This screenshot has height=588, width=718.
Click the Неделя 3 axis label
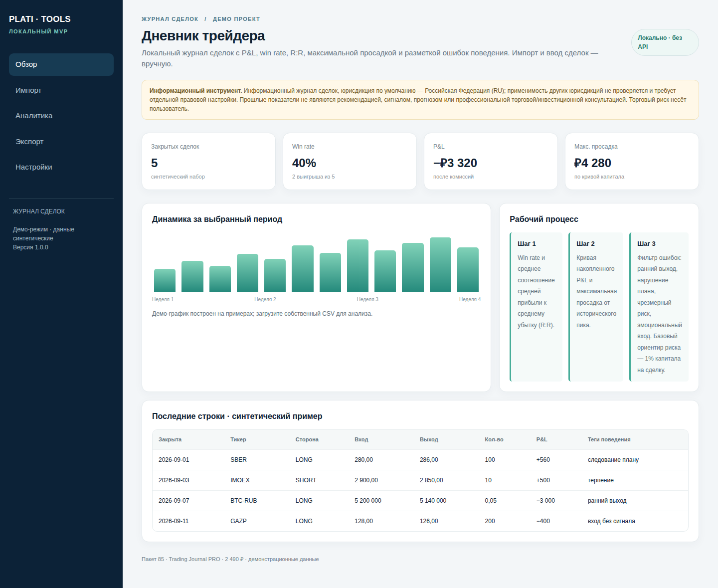coord(367,299)
